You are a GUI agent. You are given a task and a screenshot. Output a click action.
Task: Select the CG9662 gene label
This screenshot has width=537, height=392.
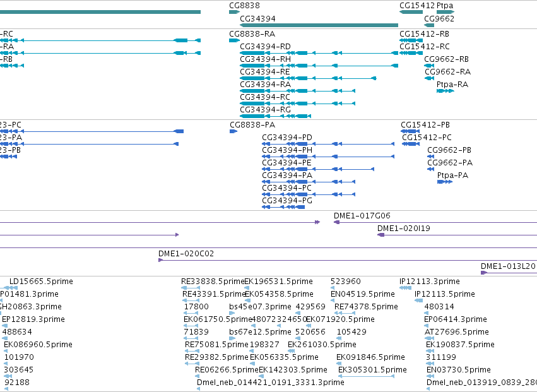439,18
